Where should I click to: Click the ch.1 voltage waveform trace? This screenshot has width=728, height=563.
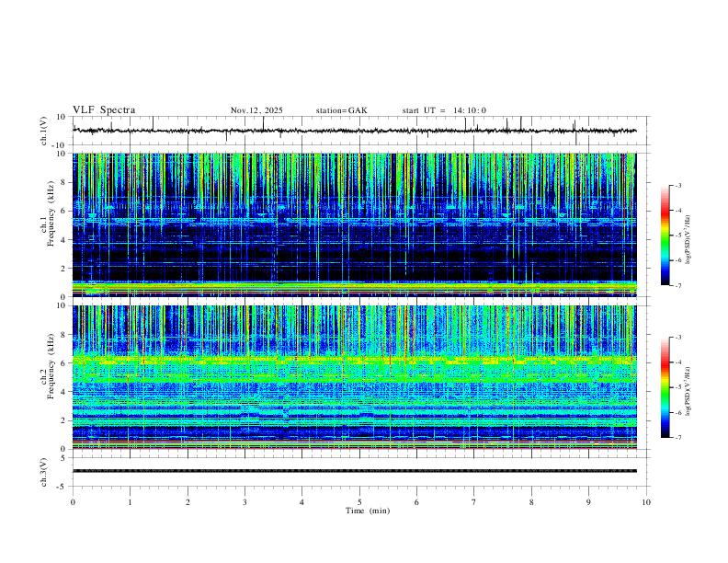pos(355,131)
